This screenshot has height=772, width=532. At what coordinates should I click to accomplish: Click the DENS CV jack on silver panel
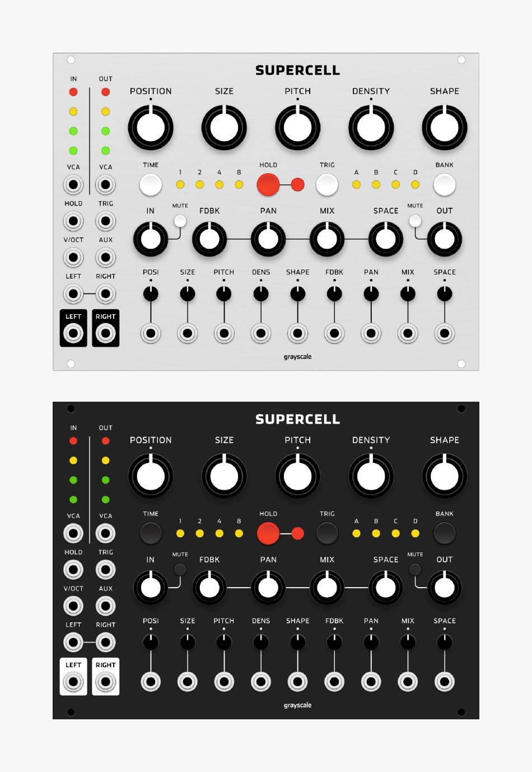(261, 333)
